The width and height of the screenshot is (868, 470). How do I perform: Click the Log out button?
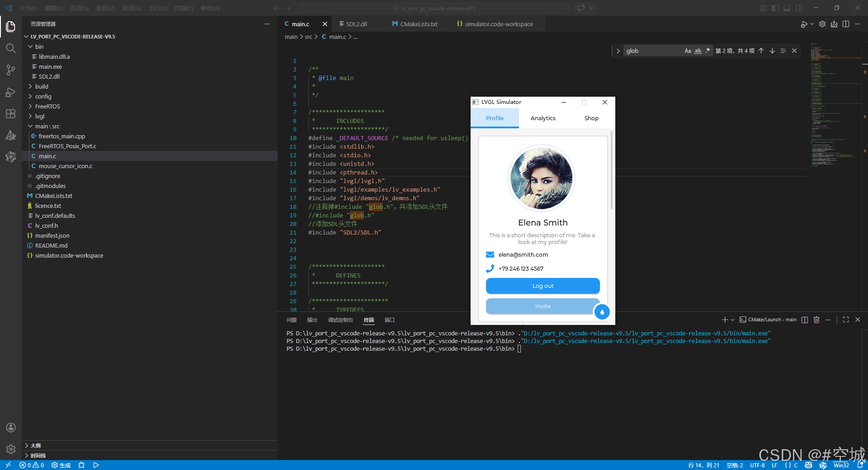542,286
